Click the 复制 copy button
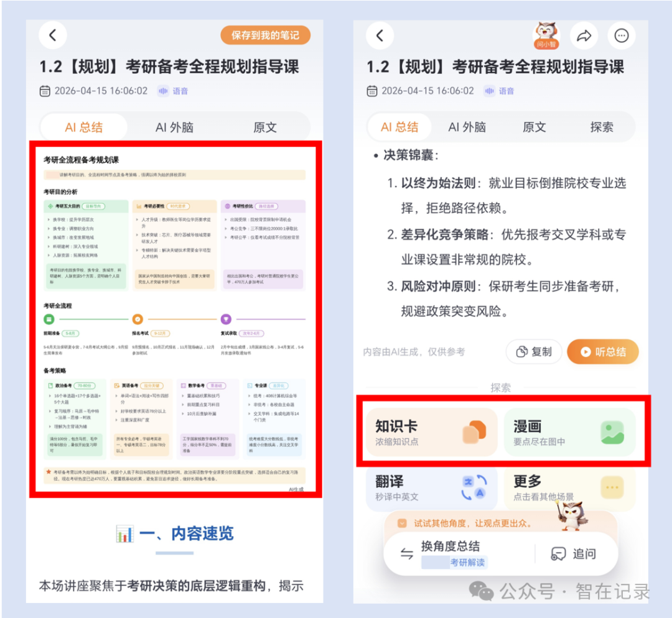The image size is (672, 618). 534,352
